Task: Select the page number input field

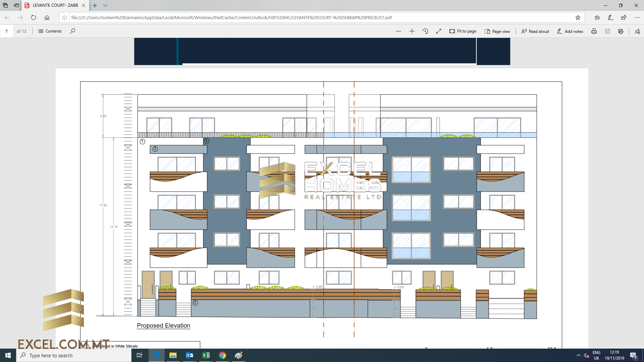Action: 7,31
